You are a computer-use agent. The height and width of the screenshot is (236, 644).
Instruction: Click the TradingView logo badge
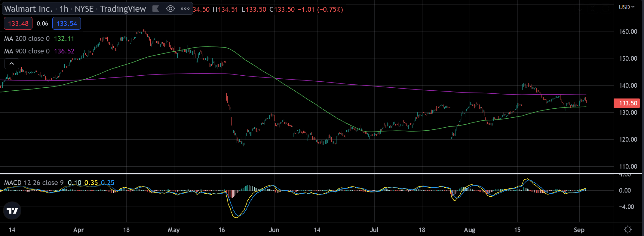click(12, 211)
